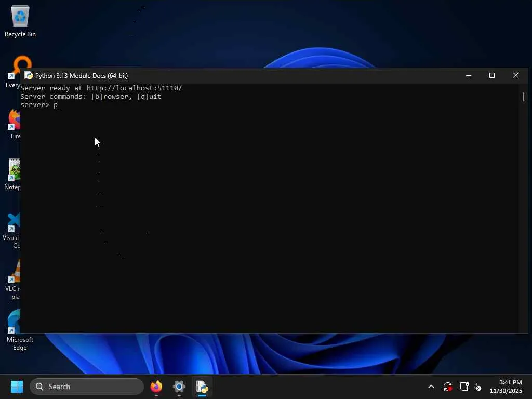
Task: Click the taskbar Search box
Action: coord(87,387)
